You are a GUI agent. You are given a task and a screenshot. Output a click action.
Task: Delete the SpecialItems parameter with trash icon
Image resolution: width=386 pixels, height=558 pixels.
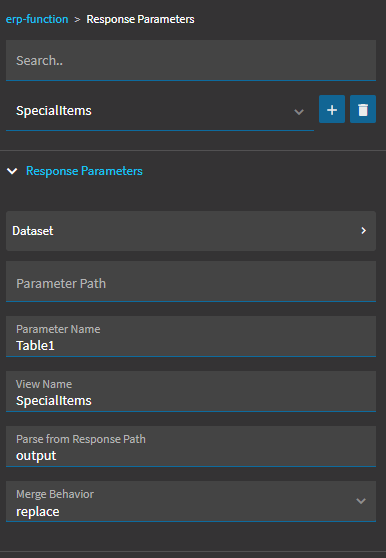pyautogui.click(x=363, y=109)
